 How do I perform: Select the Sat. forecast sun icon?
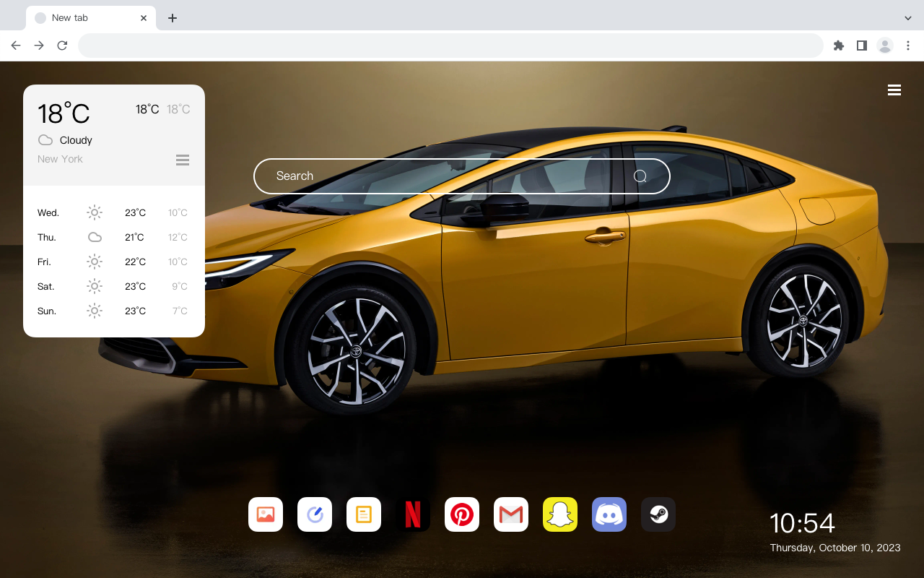pos(95,286)
